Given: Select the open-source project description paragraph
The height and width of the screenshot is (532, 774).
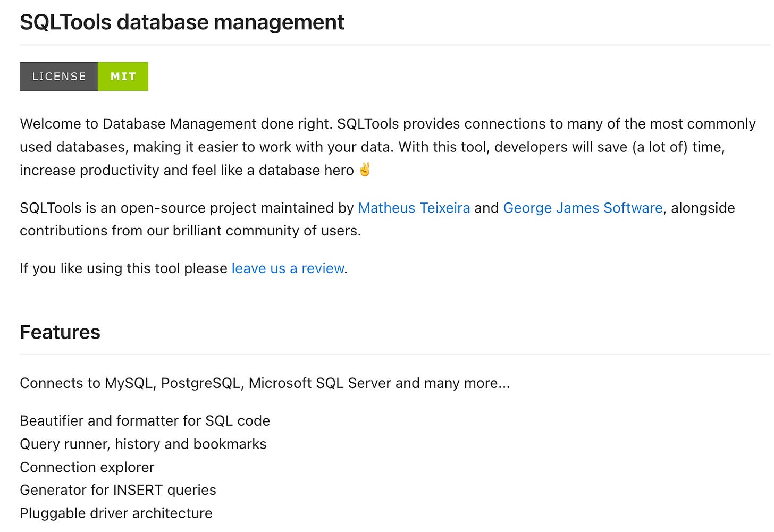Looking at the screenshot, I should point(372,219).
